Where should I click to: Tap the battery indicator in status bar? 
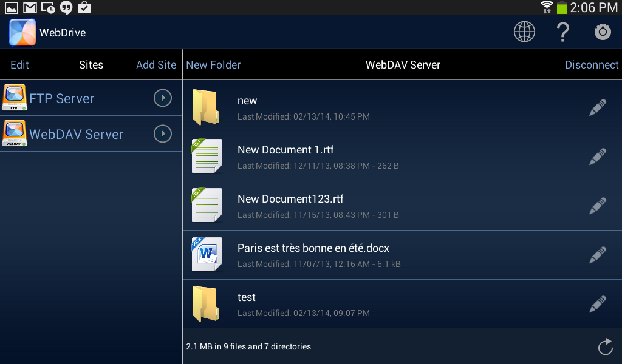pos(562,7)
